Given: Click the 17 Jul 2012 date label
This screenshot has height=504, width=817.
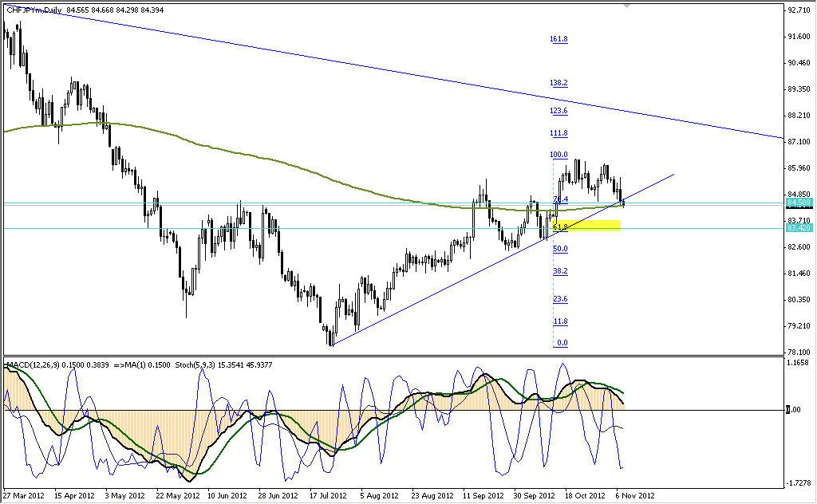Looking at the screenshot, I should [x=328, y=496].
